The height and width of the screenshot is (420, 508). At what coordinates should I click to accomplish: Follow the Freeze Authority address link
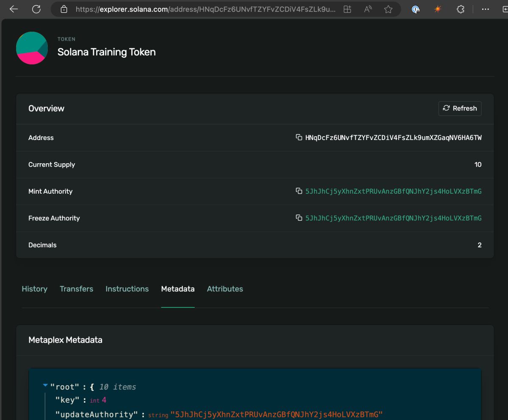[x=393, y=218]
